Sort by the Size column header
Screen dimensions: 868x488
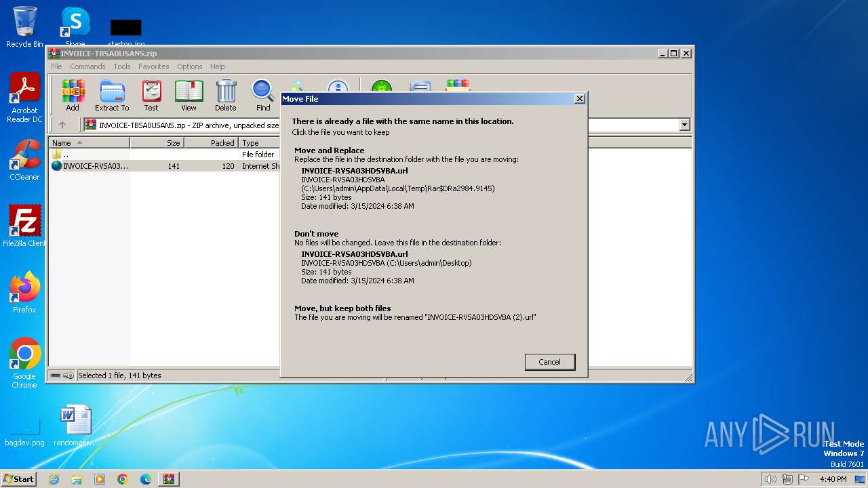157,143
